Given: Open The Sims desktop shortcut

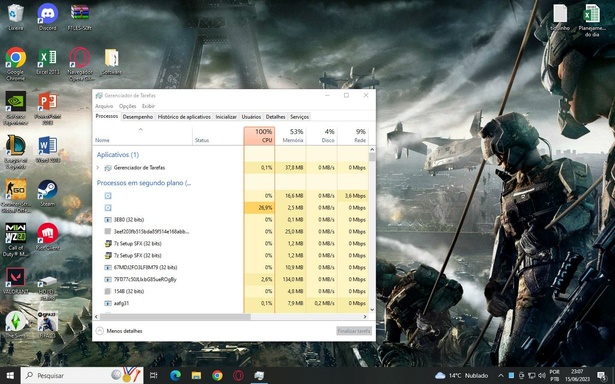Looking at the screenshot, I should pos(15,325).
